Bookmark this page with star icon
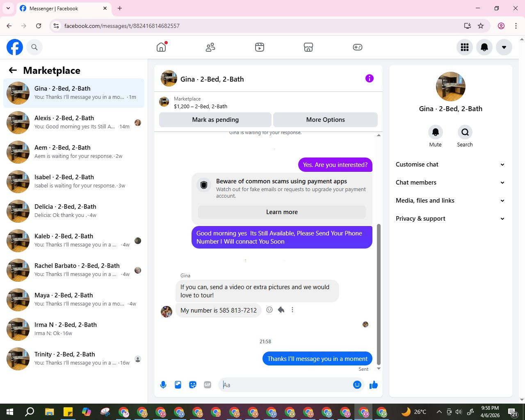 click(481, 26)
